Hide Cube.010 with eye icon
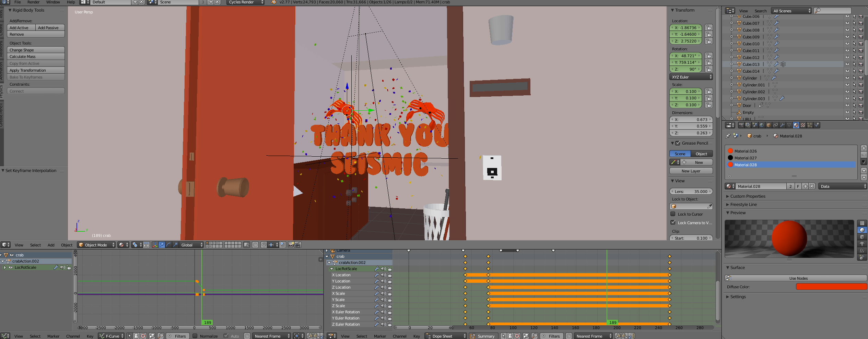Viewport: 868px width, 339px height. (847, 44)
